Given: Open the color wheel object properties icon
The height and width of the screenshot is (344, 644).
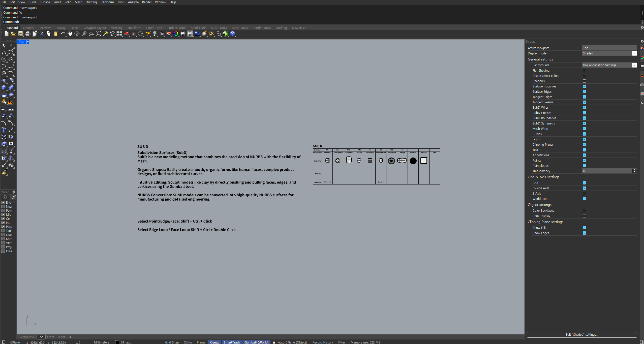Looking at the screenshot, I should pyautogui.click(x=176, y=34).
